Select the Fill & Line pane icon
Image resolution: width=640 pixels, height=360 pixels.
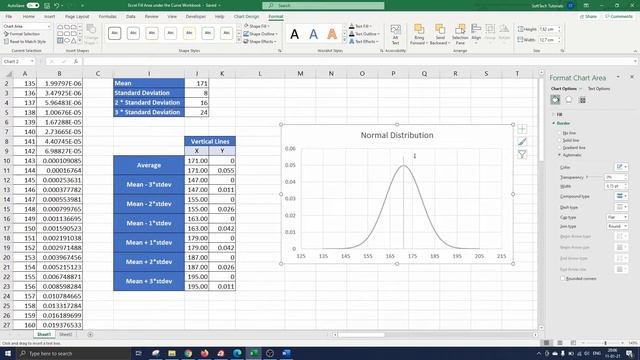555,100
